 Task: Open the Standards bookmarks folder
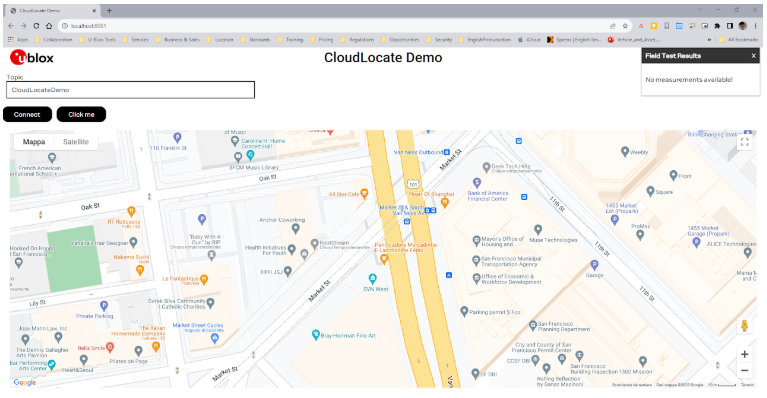pyautogui.click(x=255, y=40)
